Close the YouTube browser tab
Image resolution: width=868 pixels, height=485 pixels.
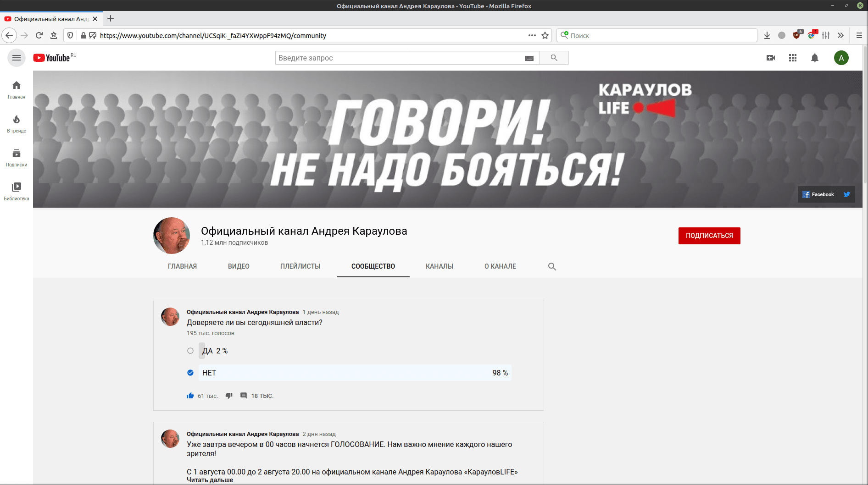click(95, 19)
